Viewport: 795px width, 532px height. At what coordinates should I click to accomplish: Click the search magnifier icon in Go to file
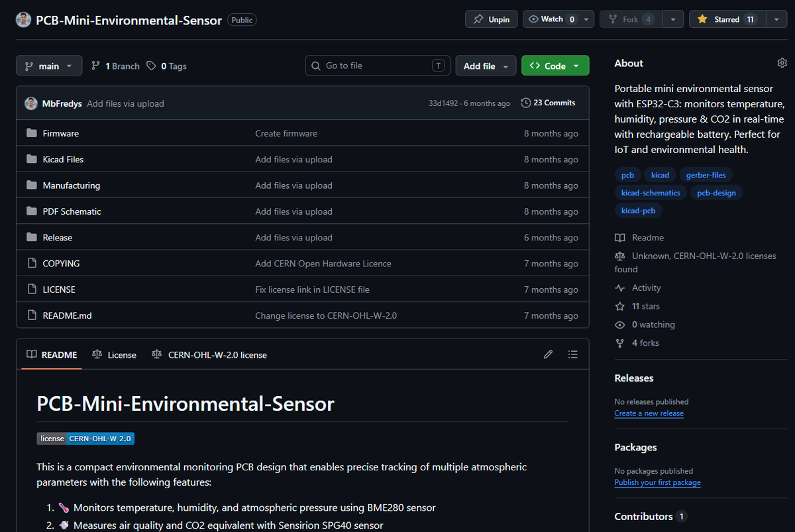[x=316, y=66]
